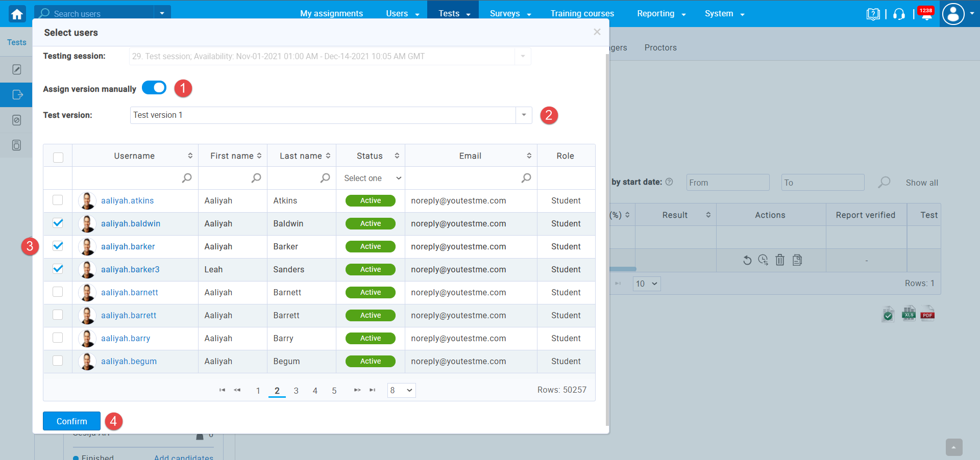
Task: Click the archive icon in the Tests sidebar
Action: coord(16,145)
